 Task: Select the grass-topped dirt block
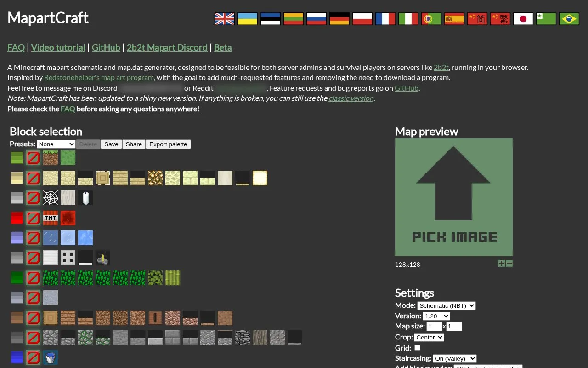(51, 158)
